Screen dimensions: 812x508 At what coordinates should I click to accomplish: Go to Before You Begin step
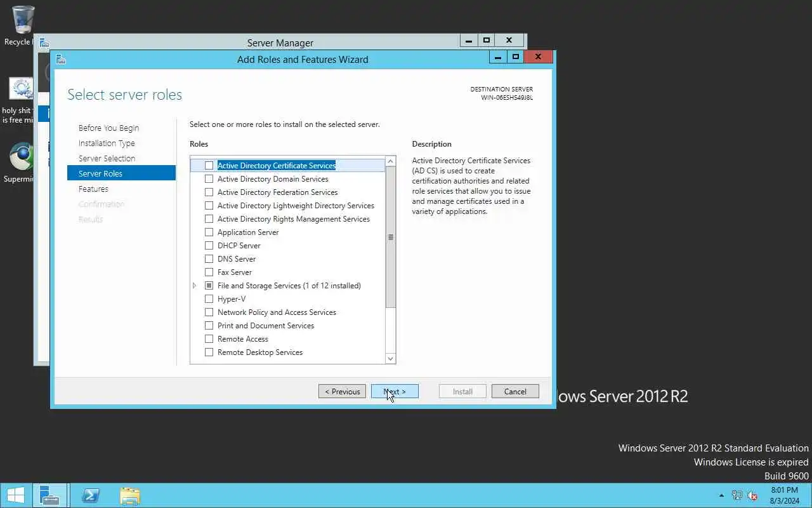tap(108, 128)
